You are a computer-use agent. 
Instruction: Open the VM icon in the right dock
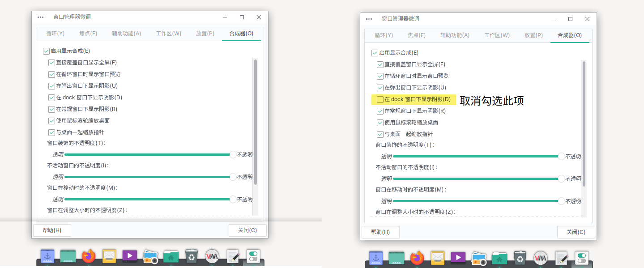(x=541, y=258)
